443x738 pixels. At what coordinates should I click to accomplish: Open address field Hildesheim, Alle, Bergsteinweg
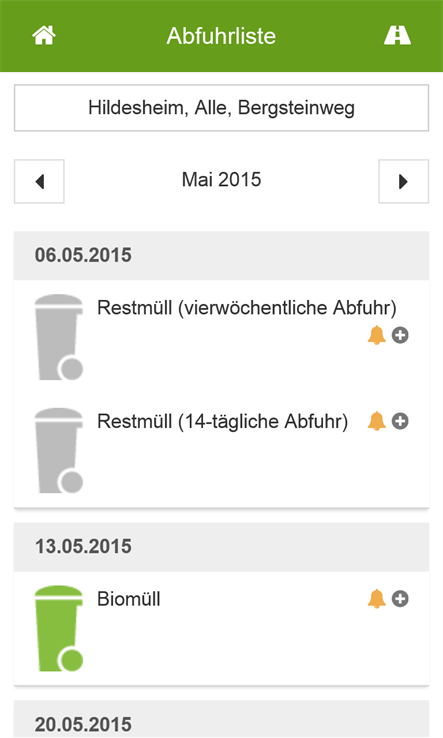click(x=221, y=108)
